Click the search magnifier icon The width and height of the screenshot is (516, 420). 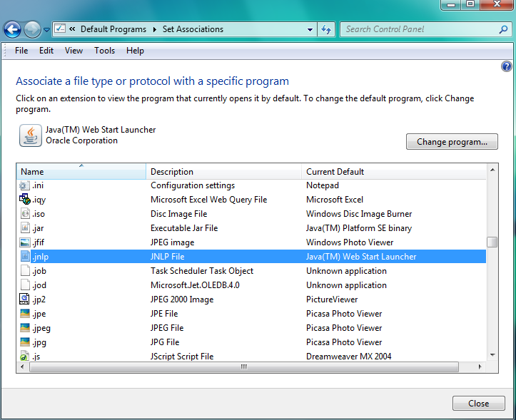coord(503,29)
